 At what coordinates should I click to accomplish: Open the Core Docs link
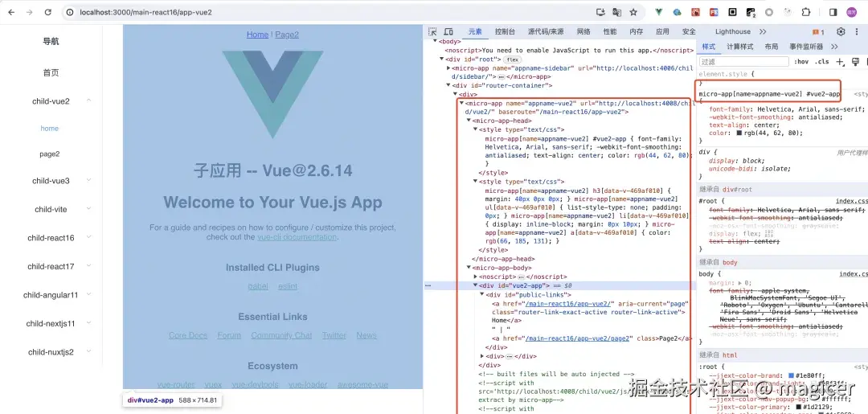tap(187, 335)
